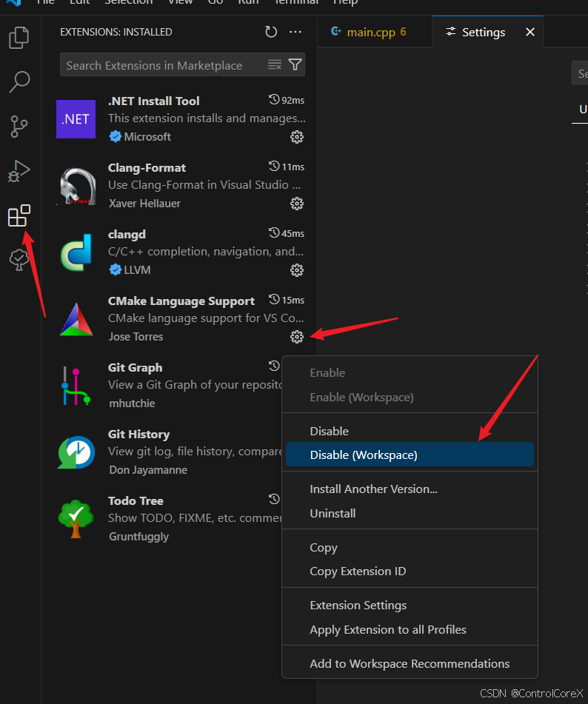
Task: Click the Clang-Format manage gear
Action: point(296,204)
